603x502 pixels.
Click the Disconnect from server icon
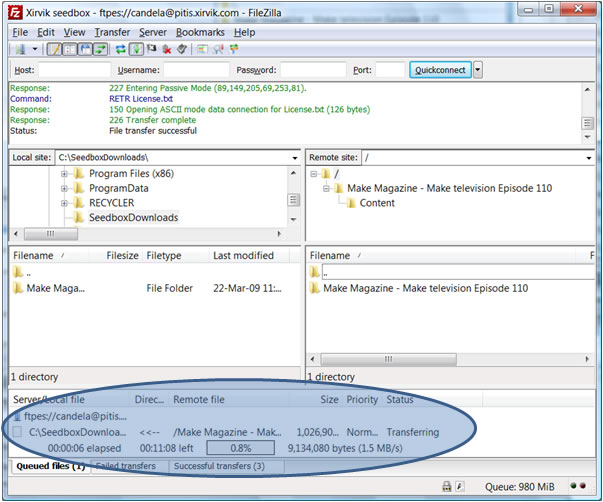pos(167,49)
